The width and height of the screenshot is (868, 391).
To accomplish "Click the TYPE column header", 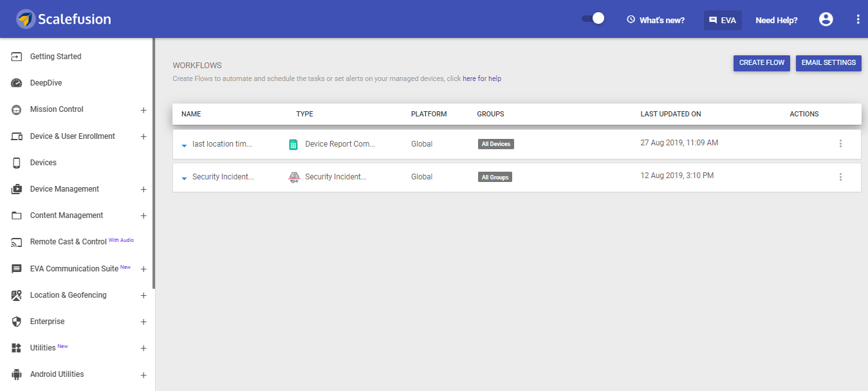I will tap(304, 114).
